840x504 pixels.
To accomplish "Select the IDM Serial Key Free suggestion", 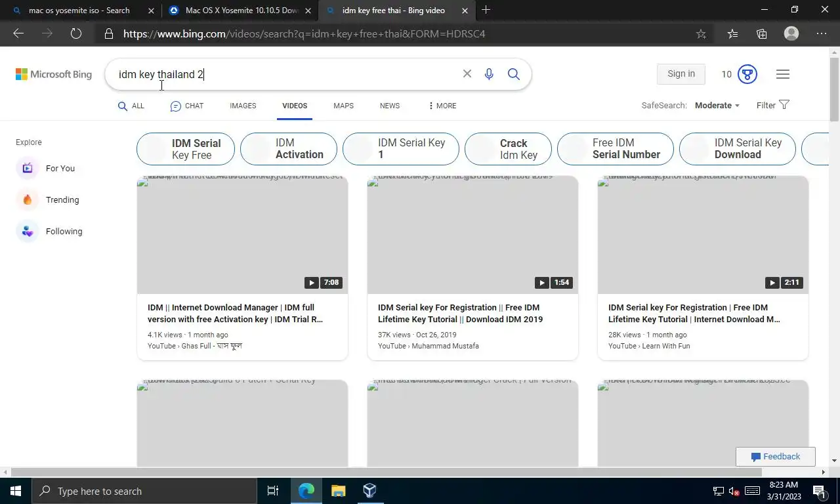I will click(186, 149).
